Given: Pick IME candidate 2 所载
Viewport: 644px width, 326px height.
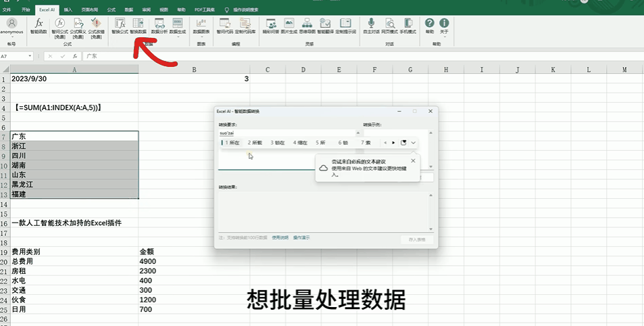Looking at the screenshot, I should click(255, 143).
